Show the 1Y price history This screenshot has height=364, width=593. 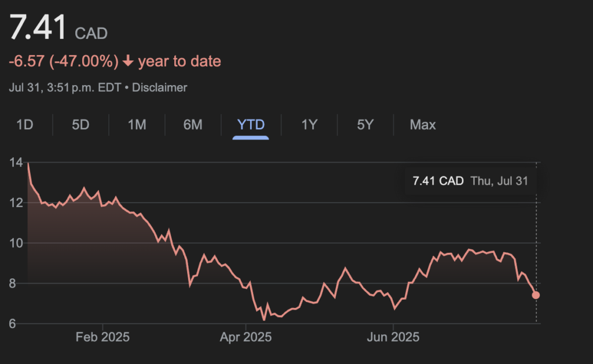pos(309,124)
